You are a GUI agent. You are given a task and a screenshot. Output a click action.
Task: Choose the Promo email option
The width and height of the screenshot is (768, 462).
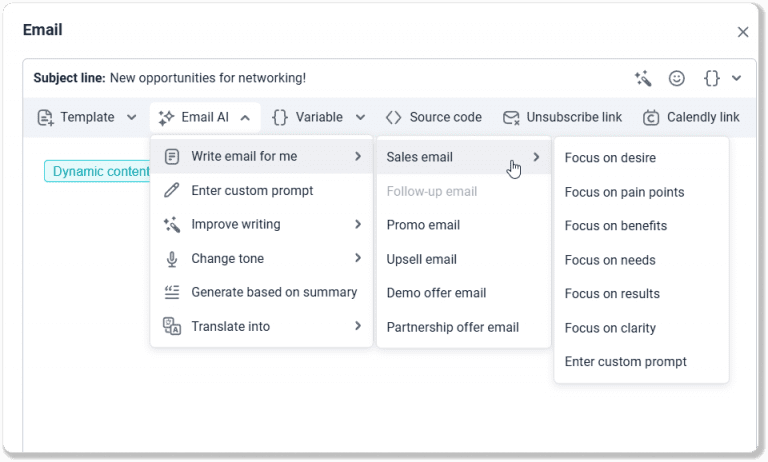pyautogui.click(x=422, y=225)
